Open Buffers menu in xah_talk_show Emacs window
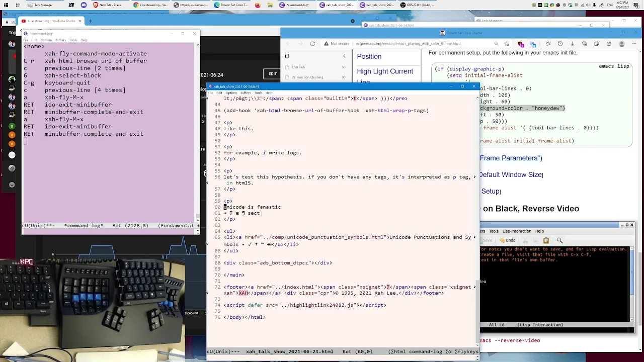This screenshot has height=362, width=644. (x=246, y=93)
